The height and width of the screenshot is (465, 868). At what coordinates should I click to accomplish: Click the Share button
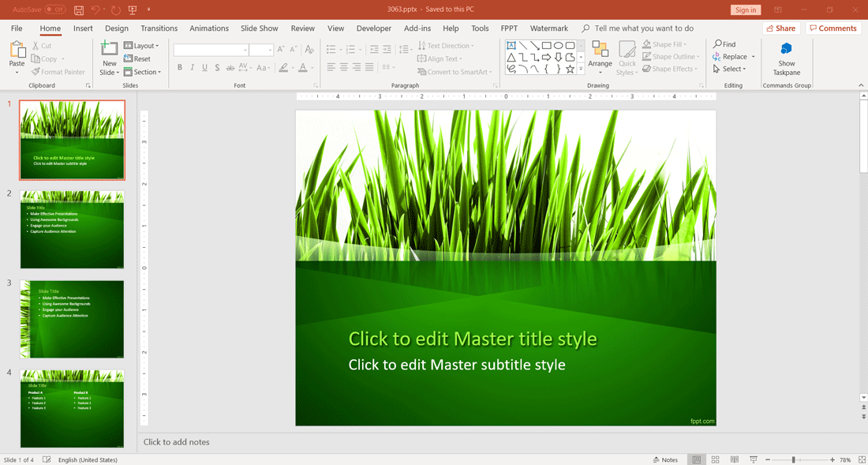coord(780,28)
